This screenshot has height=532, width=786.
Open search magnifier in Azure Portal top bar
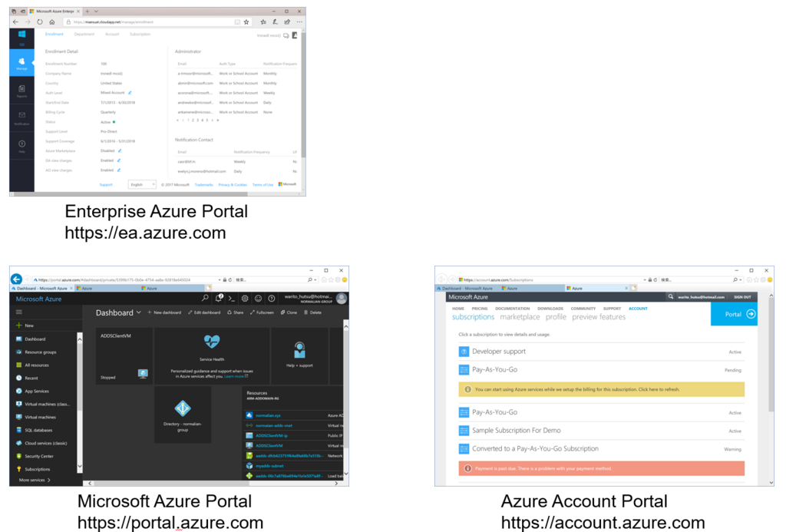coord(205,298)
